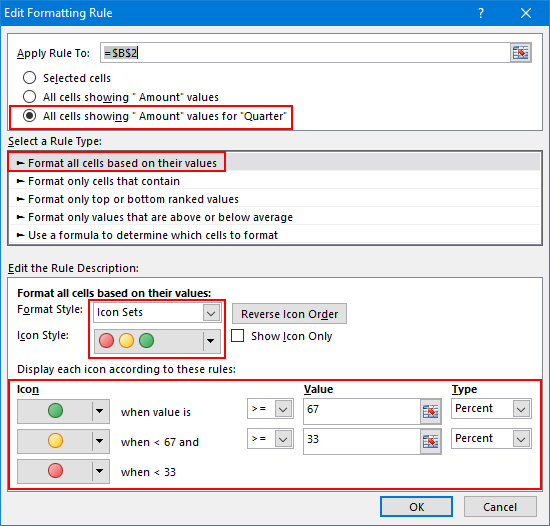Image resolution: width=550 pixels, height=526 pixels.
Task: Click range selector icon in Apply Rule To
Action: pyautogui.click(x=521, y=53)
